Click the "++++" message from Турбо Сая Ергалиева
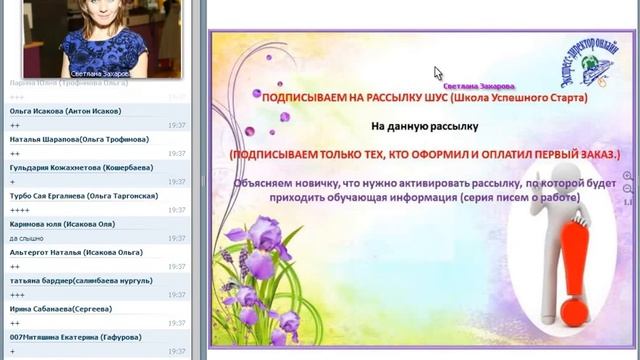 (19, 210)
